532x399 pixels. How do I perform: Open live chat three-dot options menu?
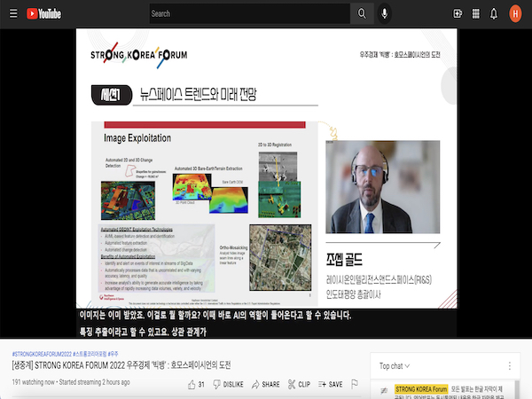(509, 365)
